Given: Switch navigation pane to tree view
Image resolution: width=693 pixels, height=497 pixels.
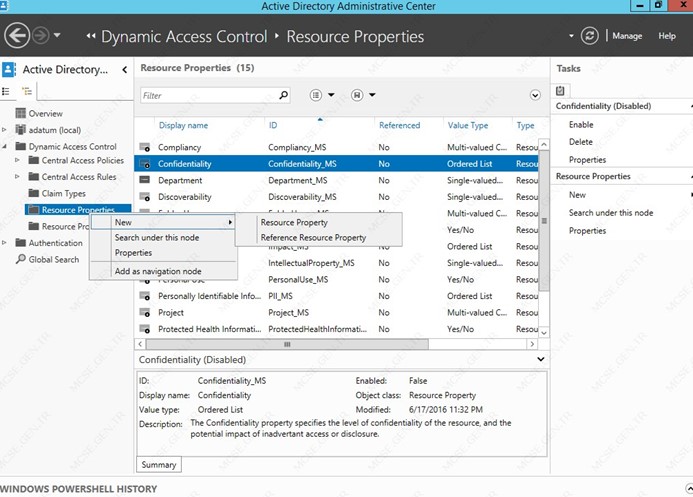Looking at the screenshot, I should [27, 91].
